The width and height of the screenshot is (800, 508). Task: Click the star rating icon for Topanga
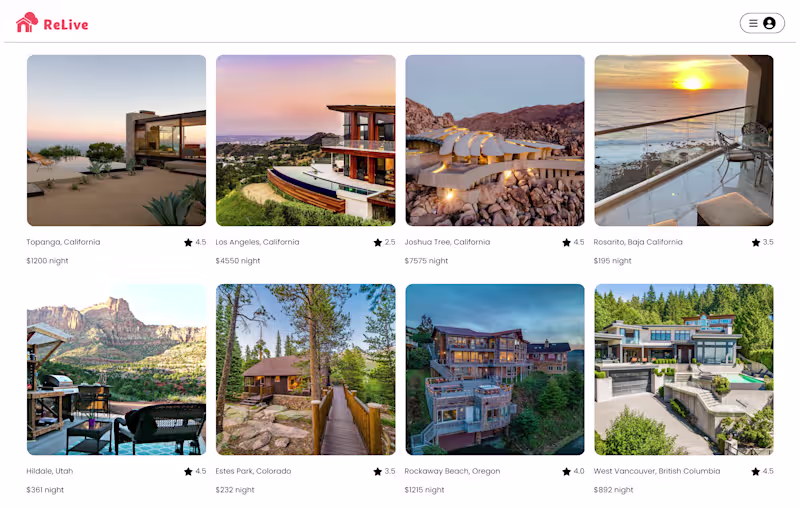[188, 242]
